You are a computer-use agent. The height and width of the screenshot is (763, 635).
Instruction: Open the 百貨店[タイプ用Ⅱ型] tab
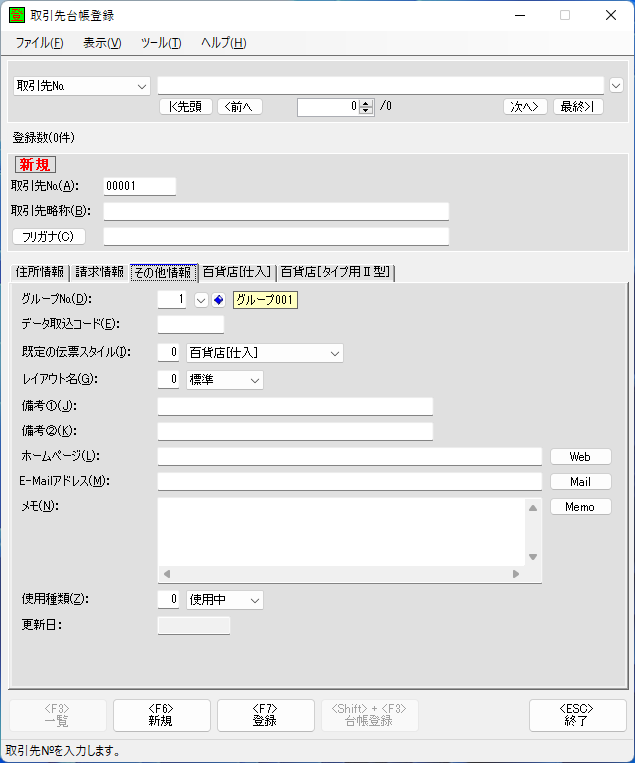pyautogui.click(x=336, y=272)
